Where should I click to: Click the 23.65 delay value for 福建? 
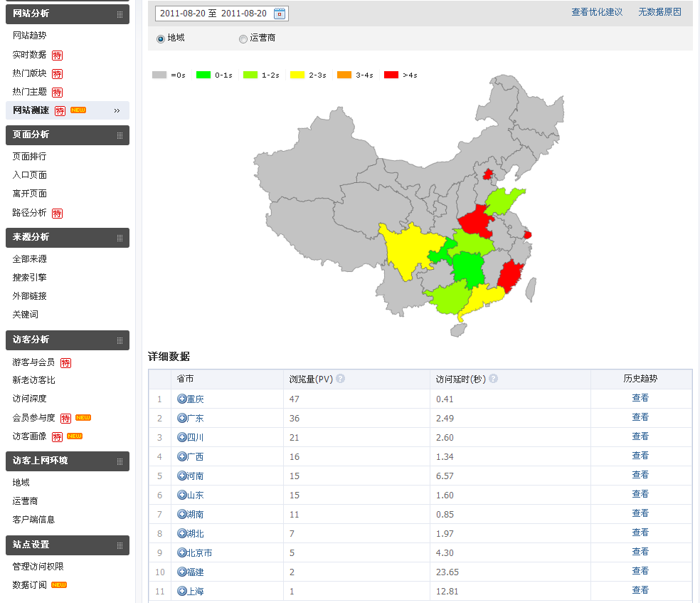click(x=447, y=572)
